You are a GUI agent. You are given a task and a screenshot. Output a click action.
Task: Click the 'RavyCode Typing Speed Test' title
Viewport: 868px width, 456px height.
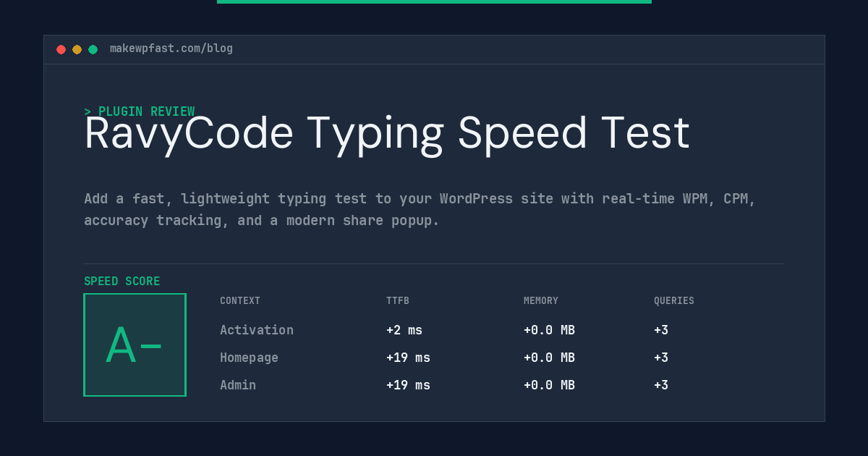(387, 134)
